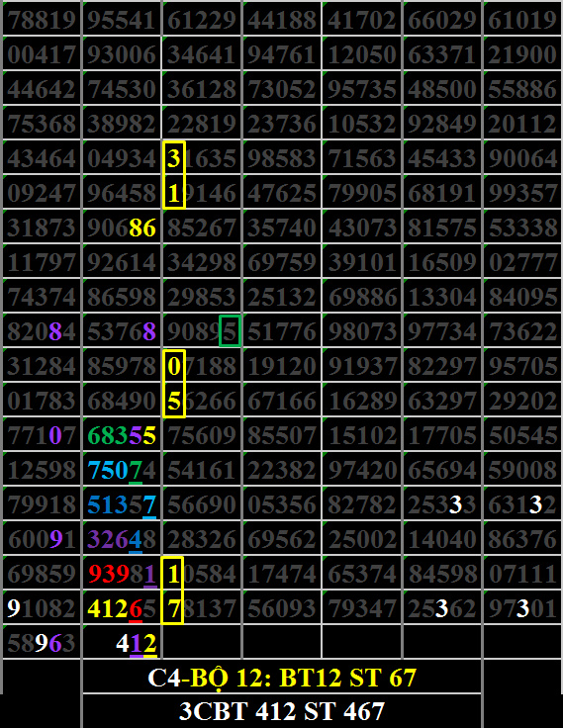Select the purple 32648 cell
The width and height of the screenshot is (563, 728).
[122, 538]
